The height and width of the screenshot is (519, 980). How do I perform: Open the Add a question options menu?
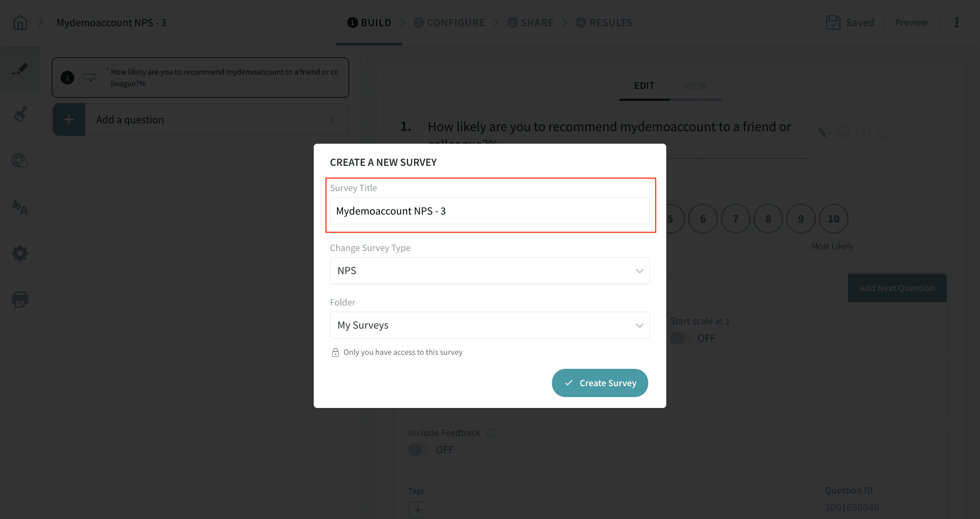(332, 120)
